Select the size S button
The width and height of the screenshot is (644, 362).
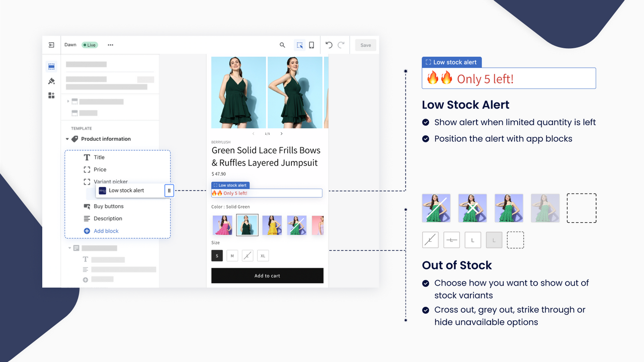point(217,255)
